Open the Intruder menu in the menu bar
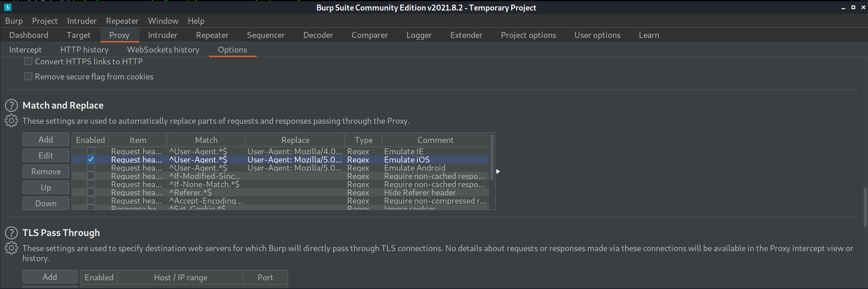 [x=82, y=21]
